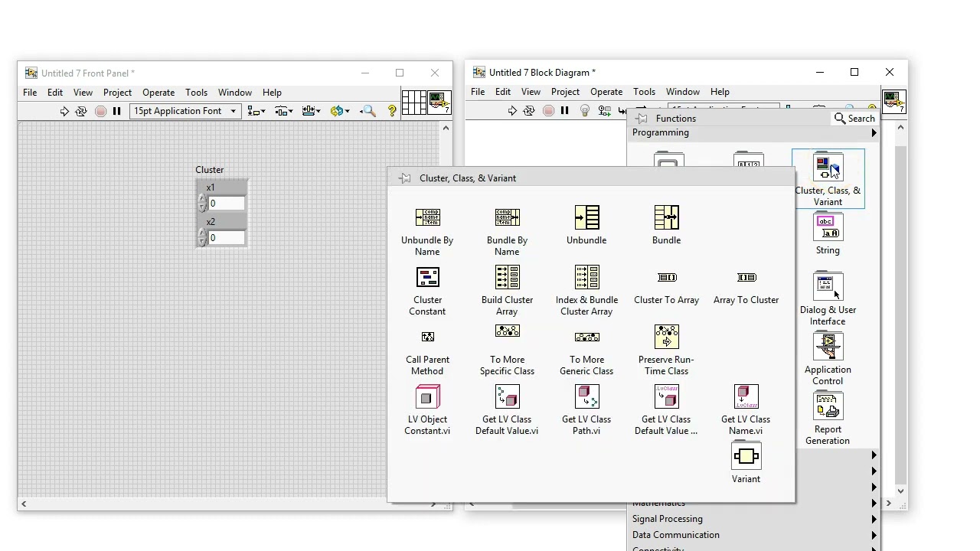Viewport: 980px width, 551px height.
Task: Open Help menu in Block Diagram
Action: (x=720, y=92)
